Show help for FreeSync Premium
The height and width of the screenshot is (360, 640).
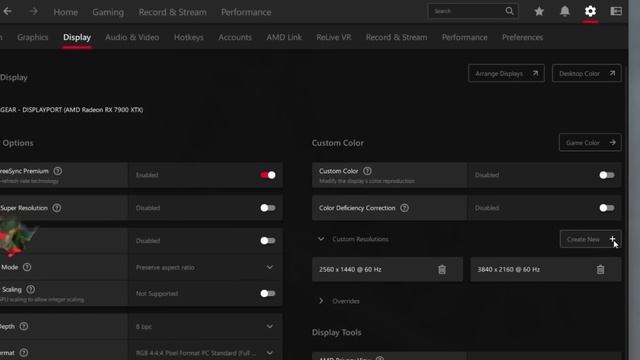(58, 171)
